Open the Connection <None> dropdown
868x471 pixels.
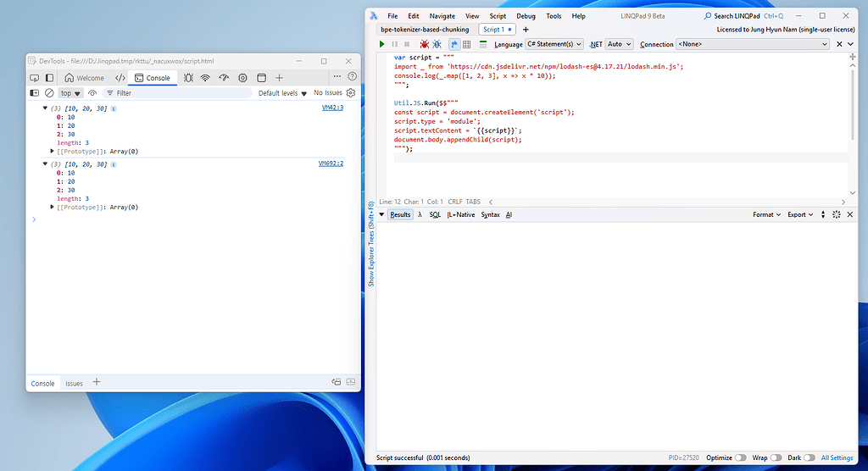point(753,44)
